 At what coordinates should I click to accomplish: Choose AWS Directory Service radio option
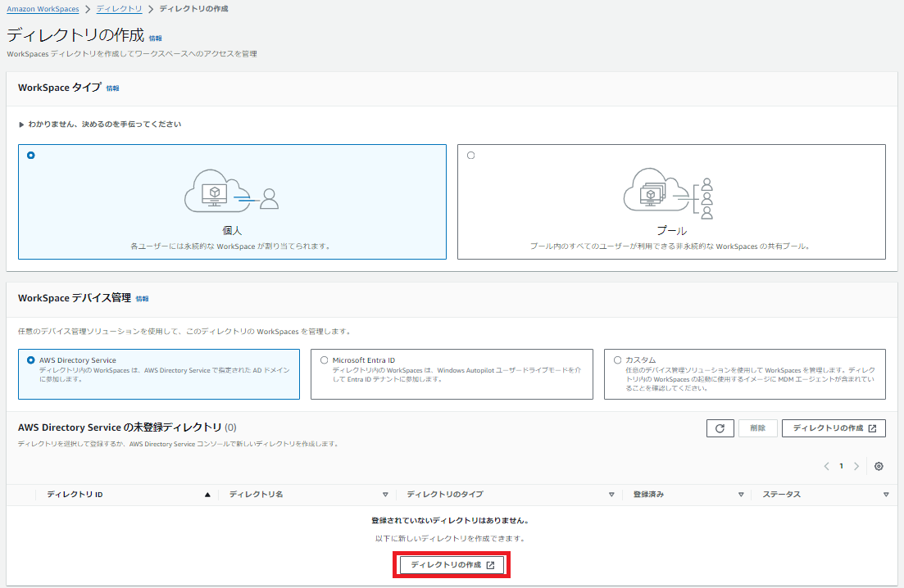coord(31,360)
